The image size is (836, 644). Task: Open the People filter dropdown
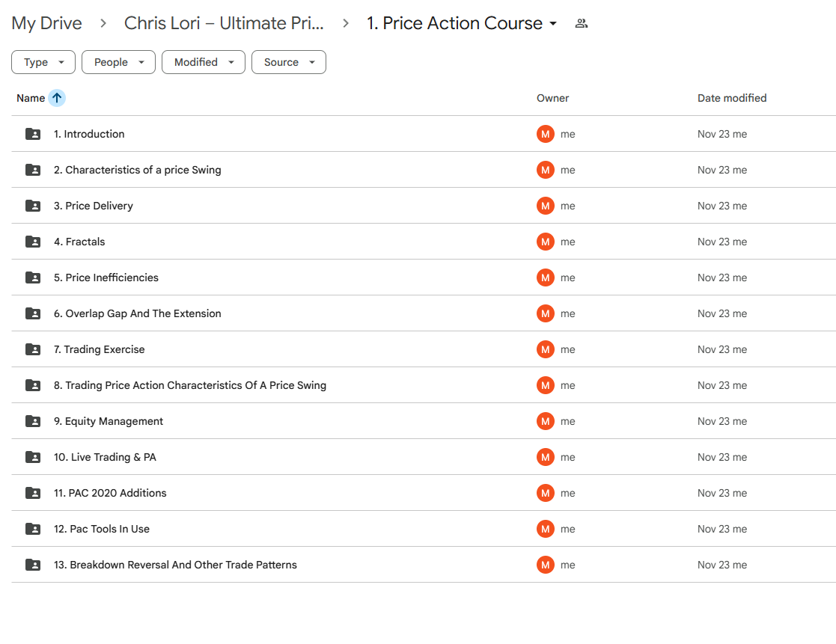coord(118,63)
